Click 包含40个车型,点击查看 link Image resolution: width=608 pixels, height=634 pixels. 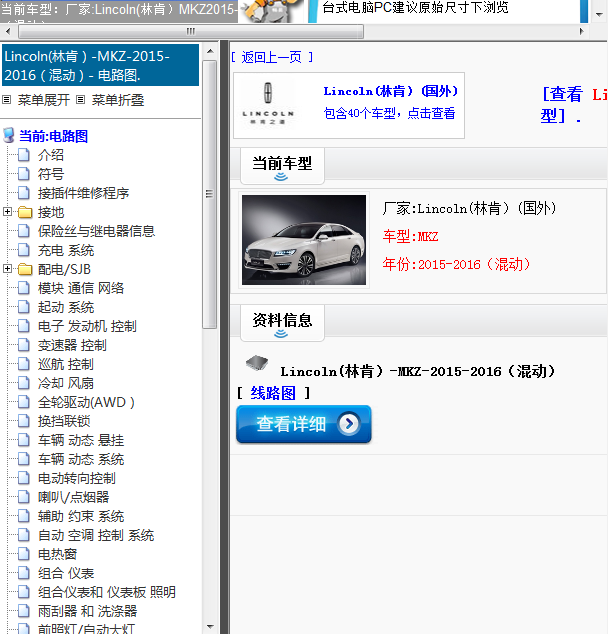(389, 113)
